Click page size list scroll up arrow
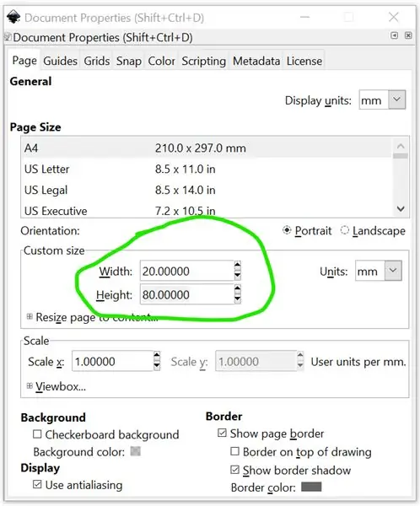The image size is (420, 506). pos(401,146)
